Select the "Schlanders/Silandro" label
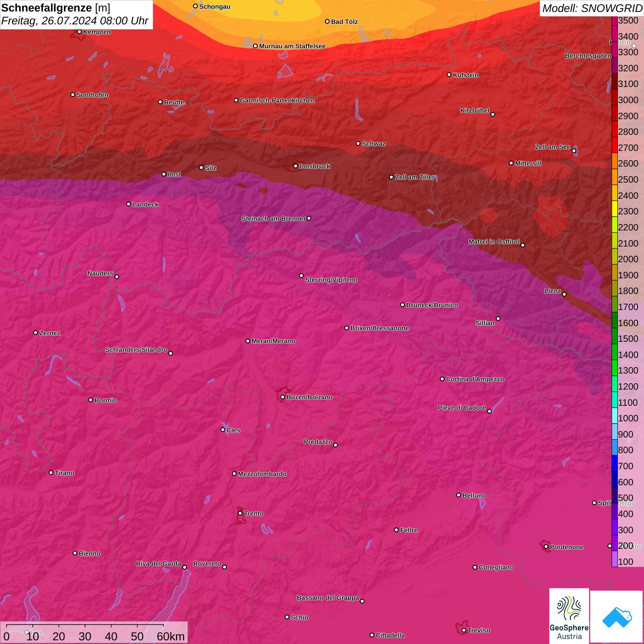This screenshot has width=644, height=644. tap(136, 350)
